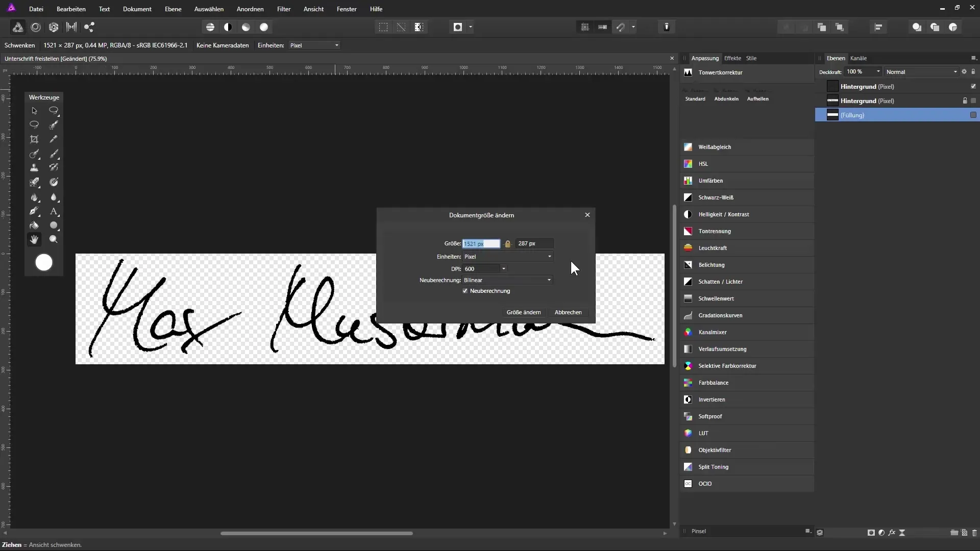Screen dimensions: 980x551
Task: Click the Select All marquee toolbar icon
Action: click(383, 28)
